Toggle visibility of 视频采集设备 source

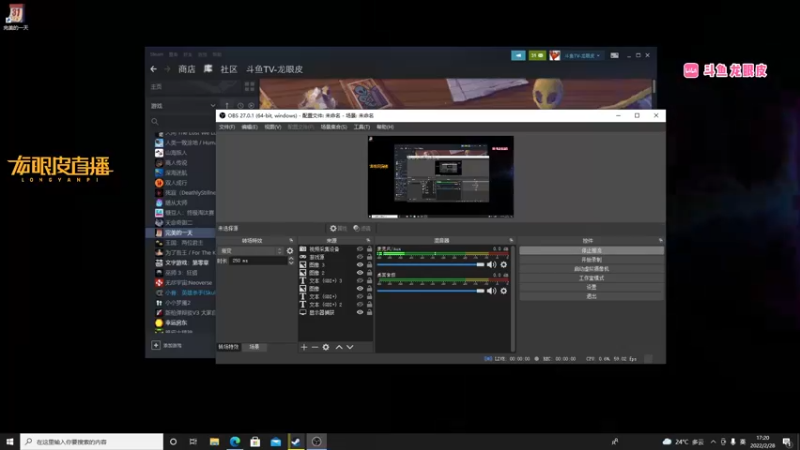click(360, 249)
